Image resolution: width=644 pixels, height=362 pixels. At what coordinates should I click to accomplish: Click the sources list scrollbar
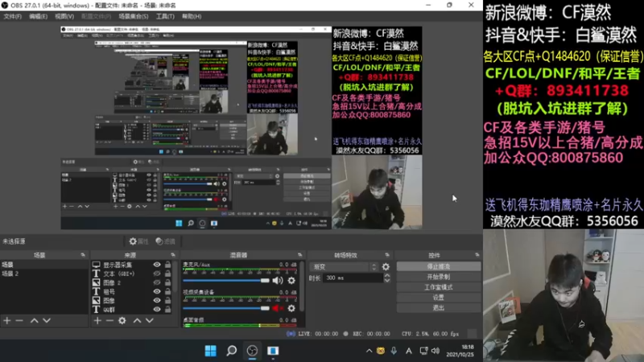175,277
